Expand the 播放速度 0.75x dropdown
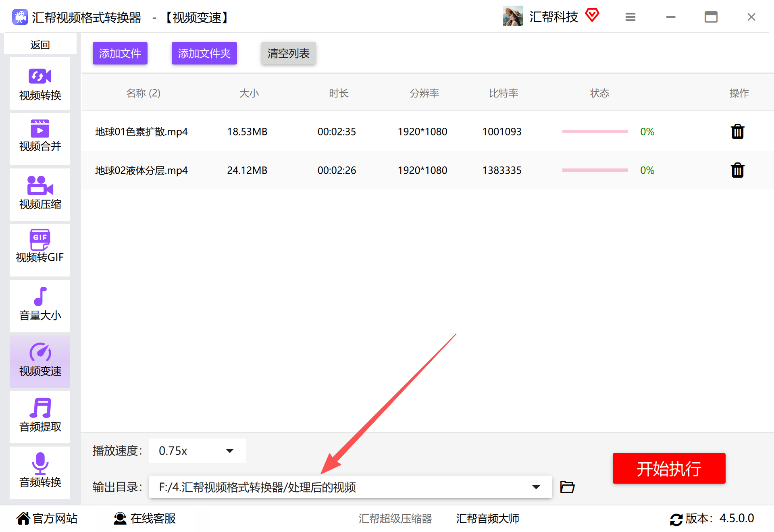 pyautogui.click(x=198, y=451)
